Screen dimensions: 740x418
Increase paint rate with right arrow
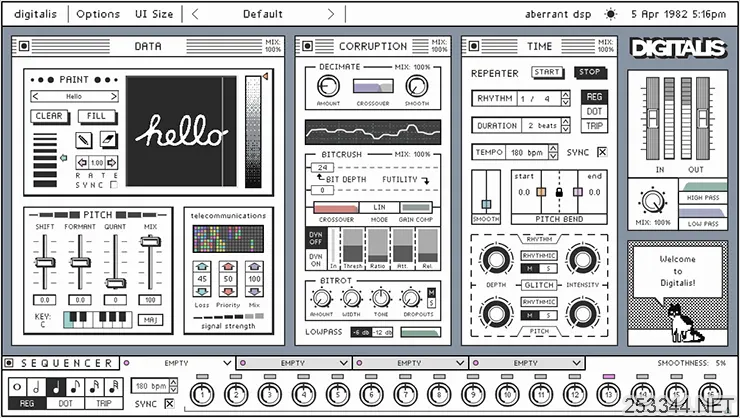tap(111, 163)
